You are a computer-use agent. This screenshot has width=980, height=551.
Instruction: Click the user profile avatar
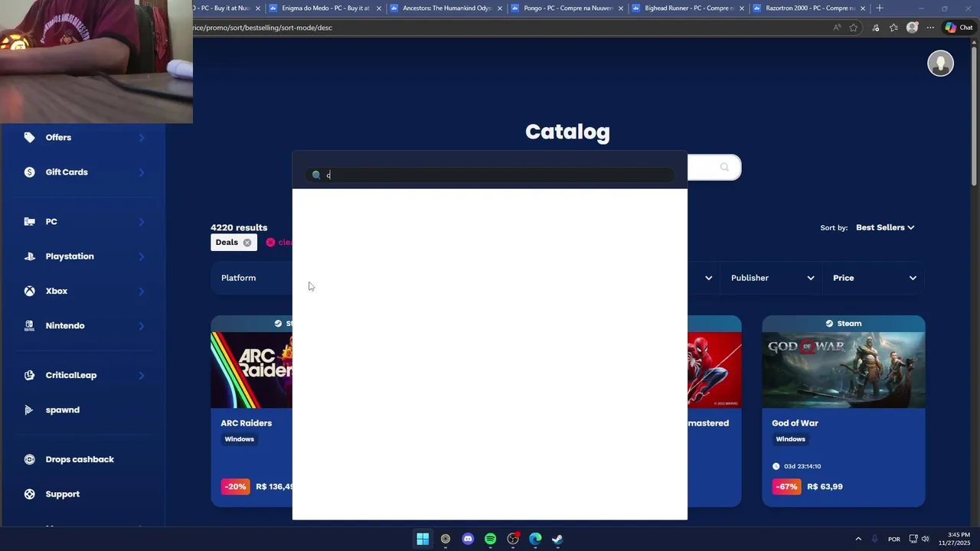(x=940, y=64)
